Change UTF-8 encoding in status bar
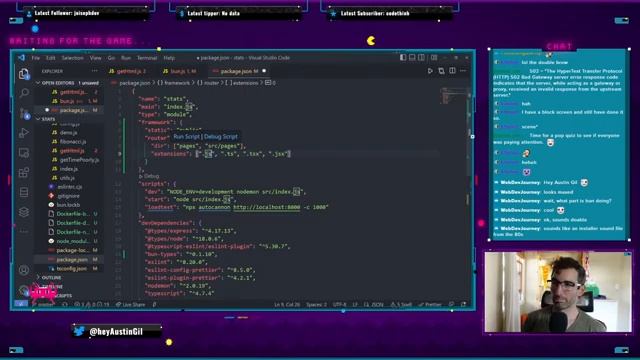640x360 pixels. coord(339,304)
